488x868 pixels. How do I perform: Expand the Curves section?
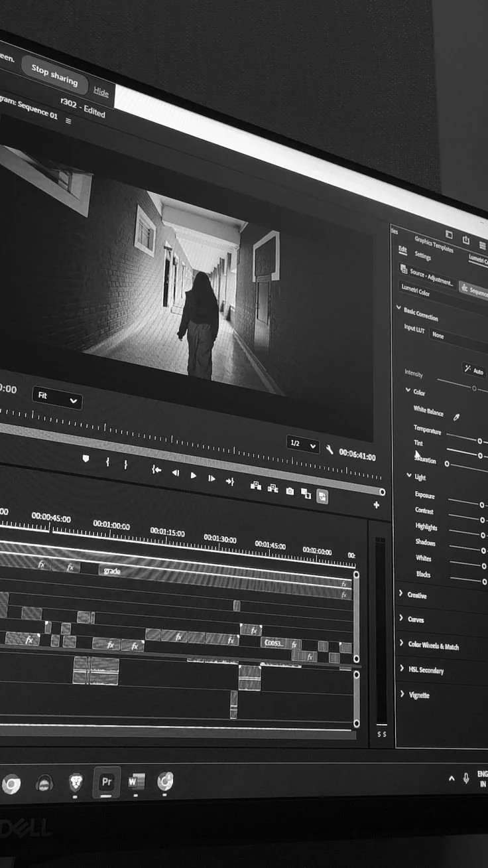pos(401,618)
